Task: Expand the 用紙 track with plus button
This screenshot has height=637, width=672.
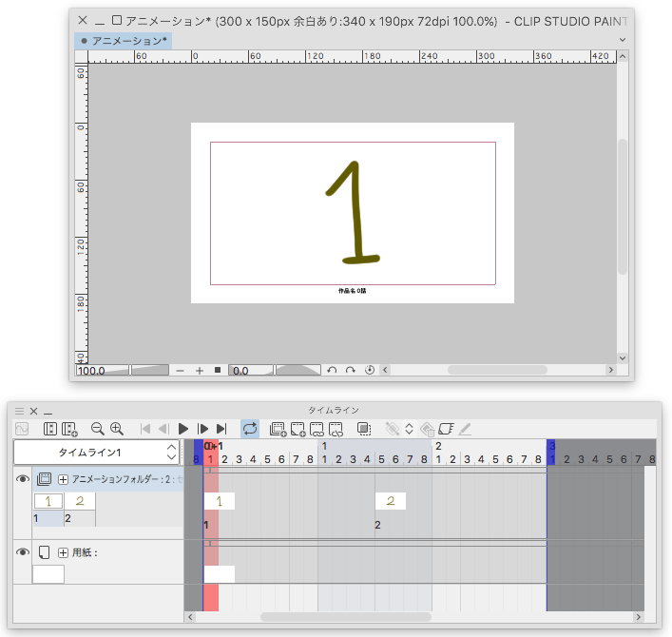Action: [x=64, y=552]
